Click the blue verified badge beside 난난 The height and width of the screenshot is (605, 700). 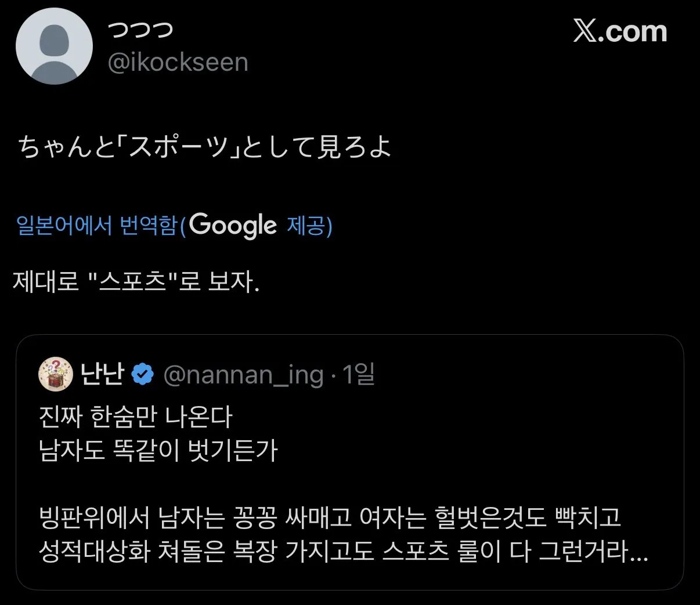[x=143, y=374]
